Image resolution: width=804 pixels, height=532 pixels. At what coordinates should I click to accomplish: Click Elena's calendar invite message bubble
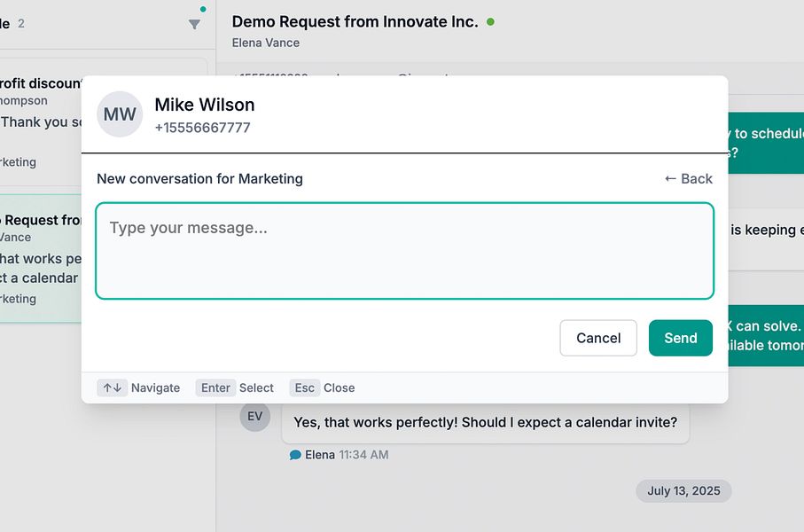(485, 422)
